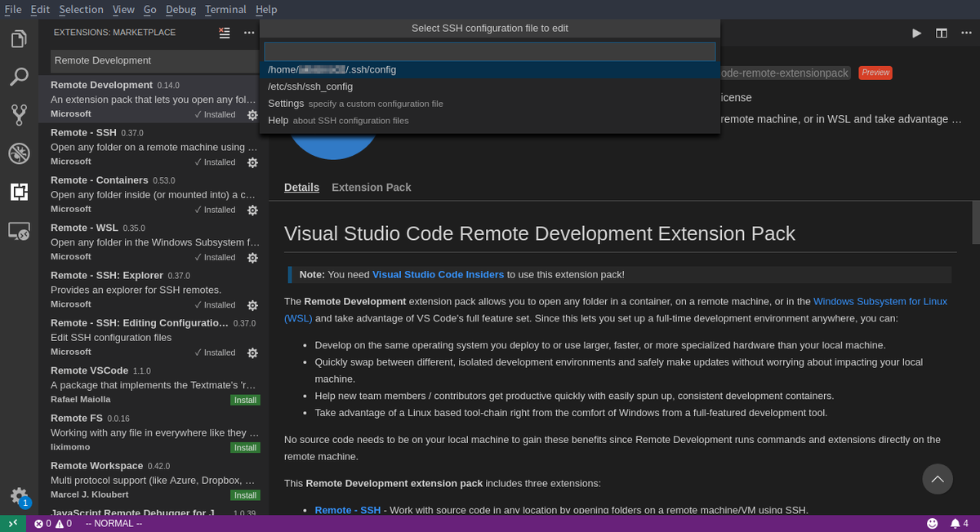
Task: Open manage gear for Remote - WSL extension
Action: click(x=252, y=257)
